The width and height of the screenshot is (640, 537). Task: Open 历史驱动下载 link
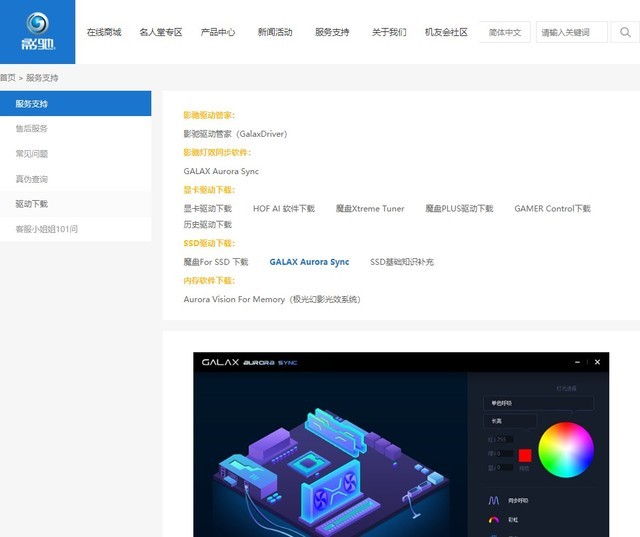(207, 224)
